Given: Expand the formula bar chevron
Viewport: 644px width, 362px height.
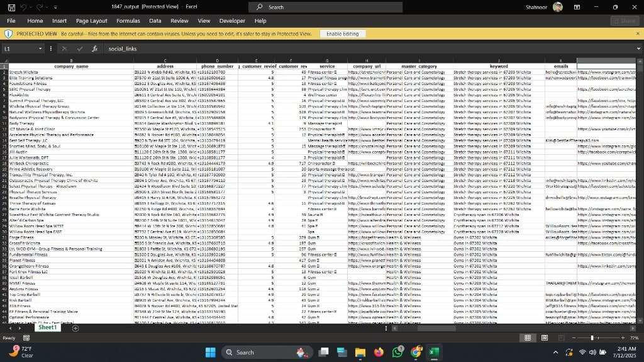Looking at the screenshot, I should (x=638, y=48).
